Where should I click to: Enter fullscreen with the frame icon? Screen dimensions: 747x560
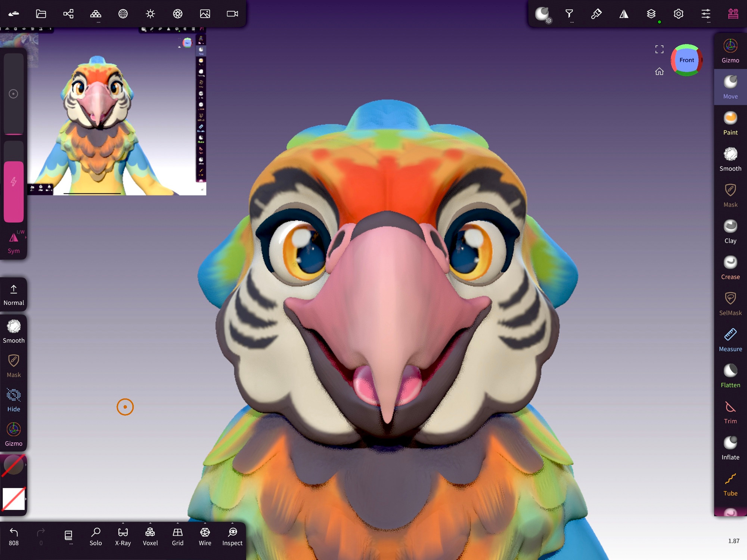tap(659, 49)
